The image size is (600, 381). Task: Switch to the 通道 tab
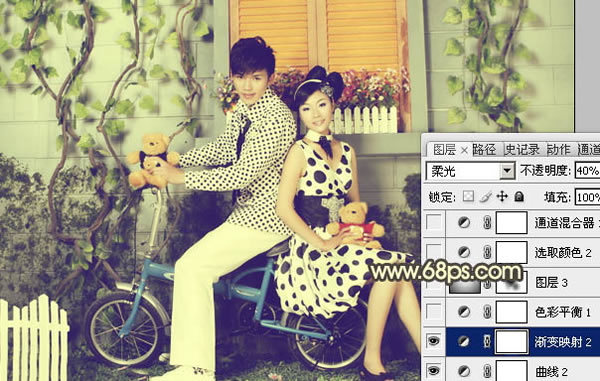(x=589, y=150)
